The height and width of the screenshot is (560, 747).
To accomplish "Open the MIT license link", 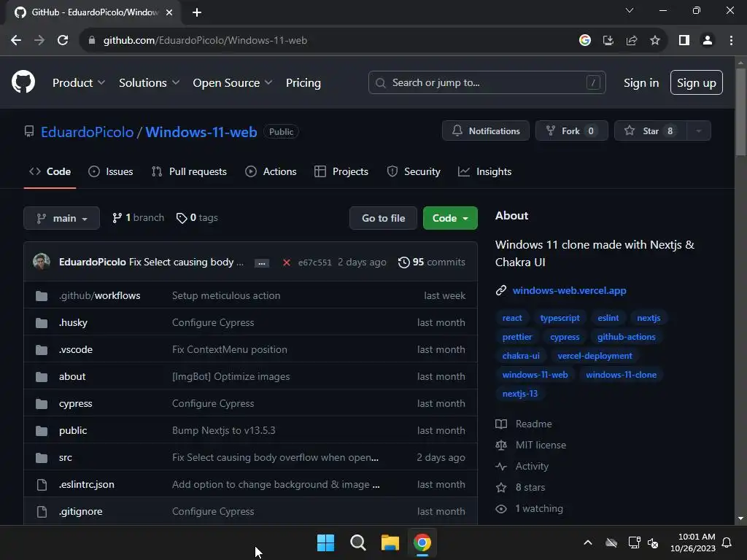I will coord(541,446).
